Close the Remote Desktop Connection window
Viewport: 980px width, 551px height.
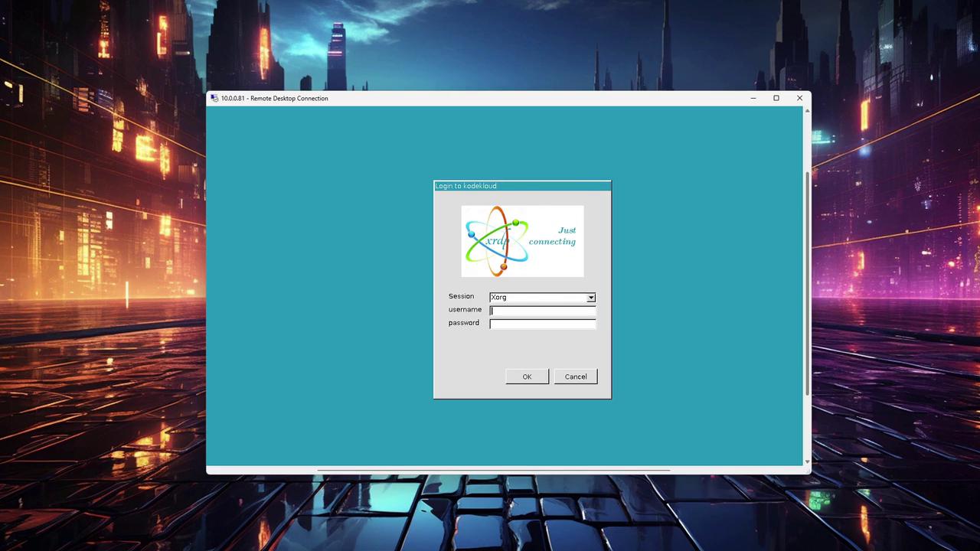pyautogui.click(x=799, y=98)
